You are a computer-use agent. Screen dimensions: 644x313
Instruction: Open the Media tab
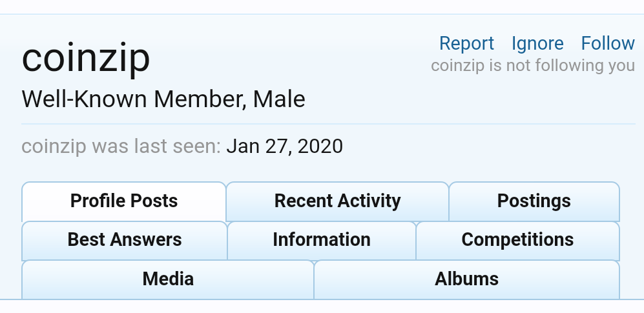[168, 279]
